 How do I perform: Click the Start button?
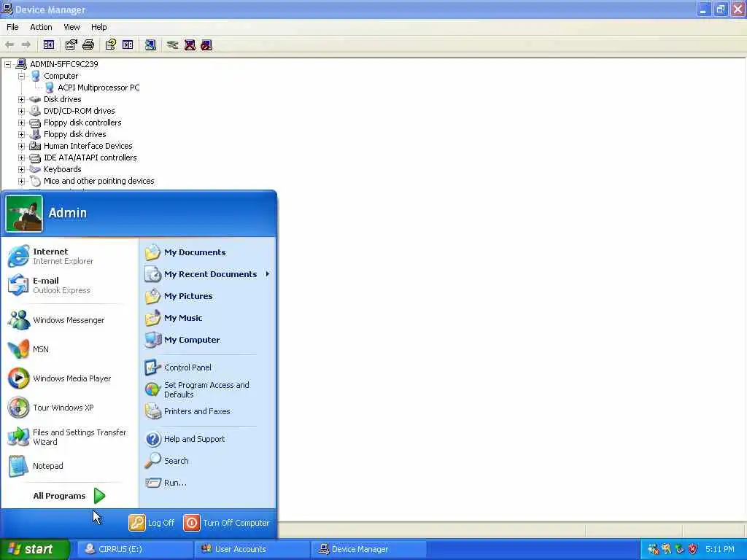[x=34, y=549]
